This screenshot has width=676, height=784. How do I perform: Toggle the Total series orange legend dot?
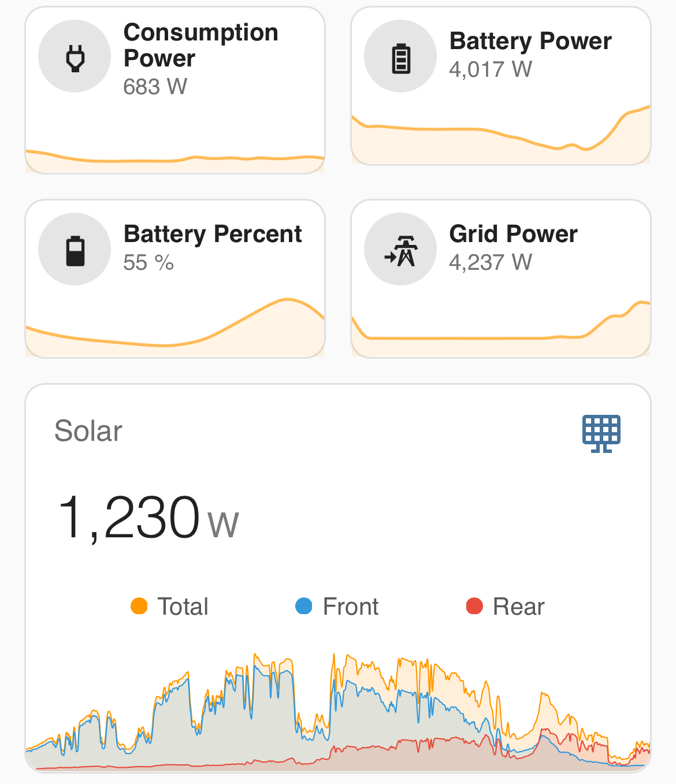point(139,606)
